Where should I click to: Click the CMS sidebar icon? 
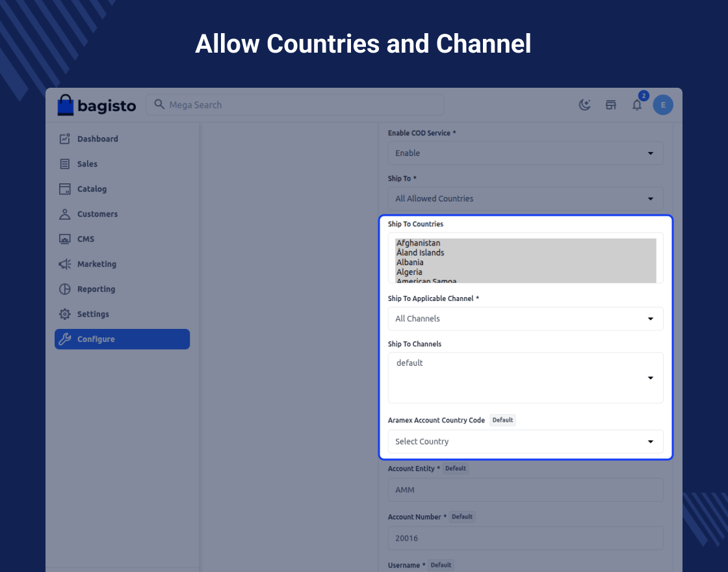coord(64,239)
